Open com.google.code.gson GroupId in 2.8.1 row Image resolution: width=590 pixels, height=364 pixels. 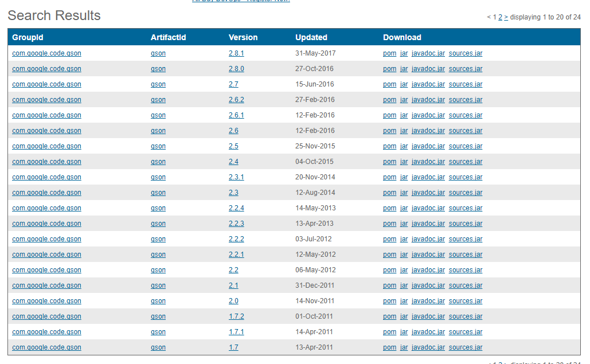point(46,53)
